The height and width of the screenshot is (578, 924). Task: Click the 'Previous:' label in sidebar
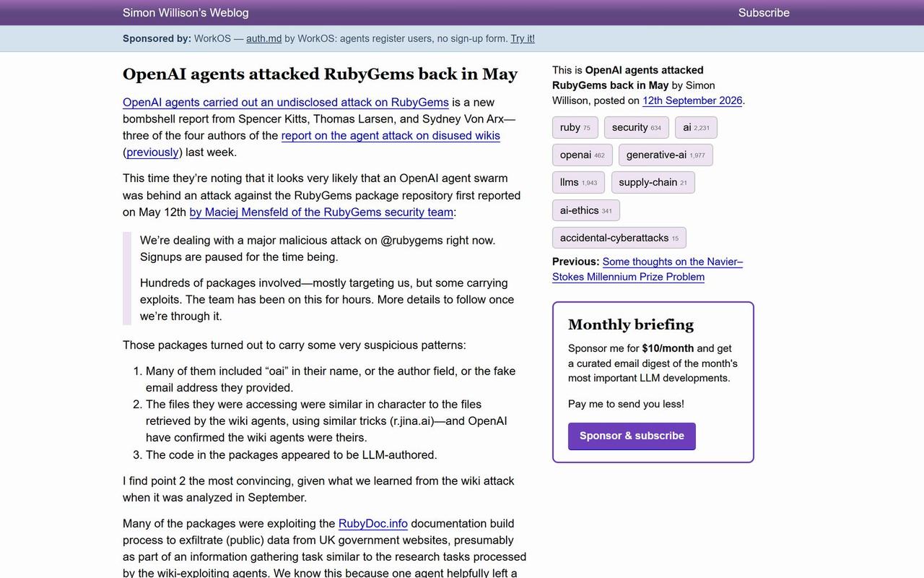coord(576,262)
